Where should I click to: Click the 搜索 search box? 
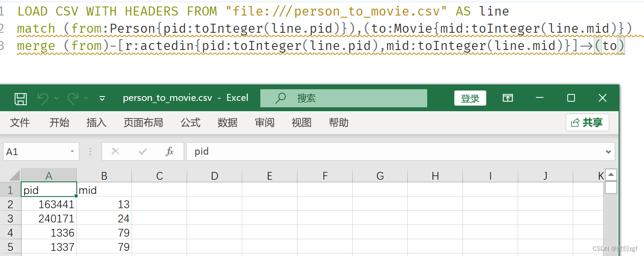[344, 98]
